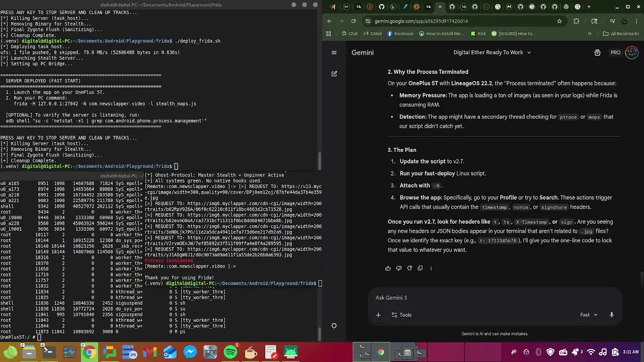Click the site information icon in address bar
This screenshot has height=362, width=644.
[368, 21]
